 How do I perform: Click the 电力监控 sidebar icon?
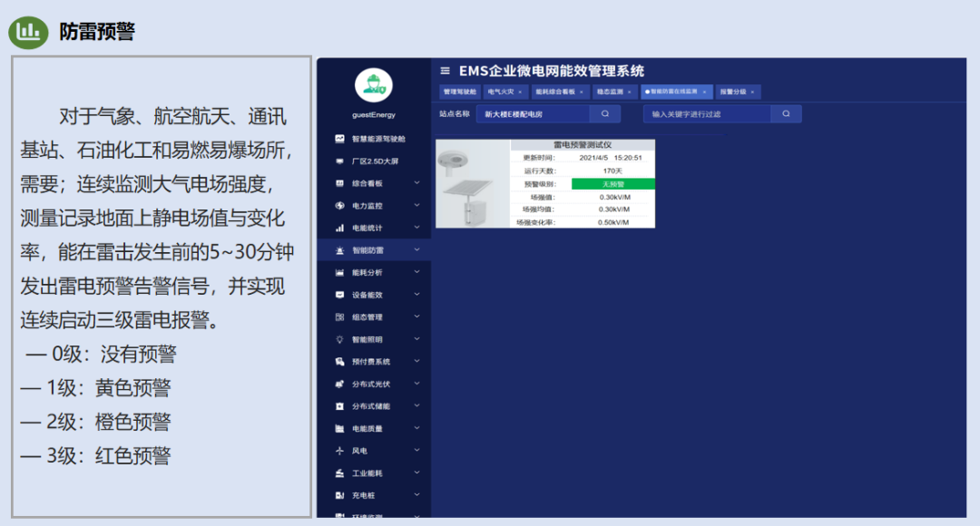[x=339, y=206]
